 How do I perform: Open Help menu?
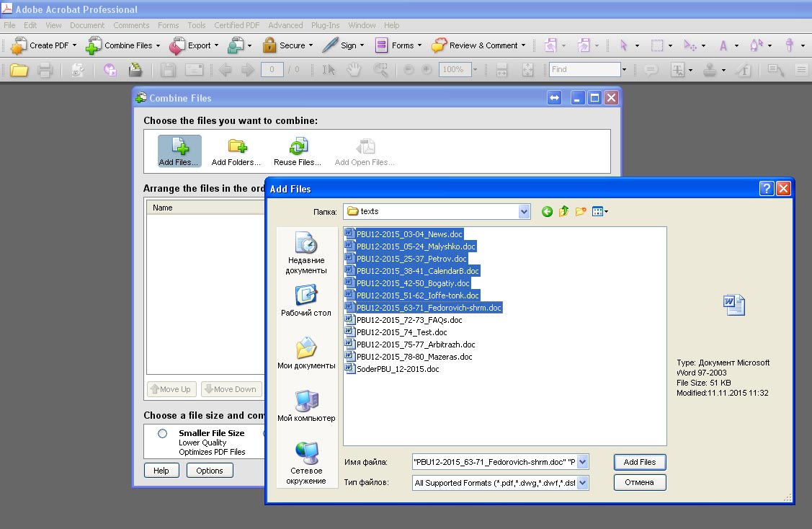tap(391, 25)
